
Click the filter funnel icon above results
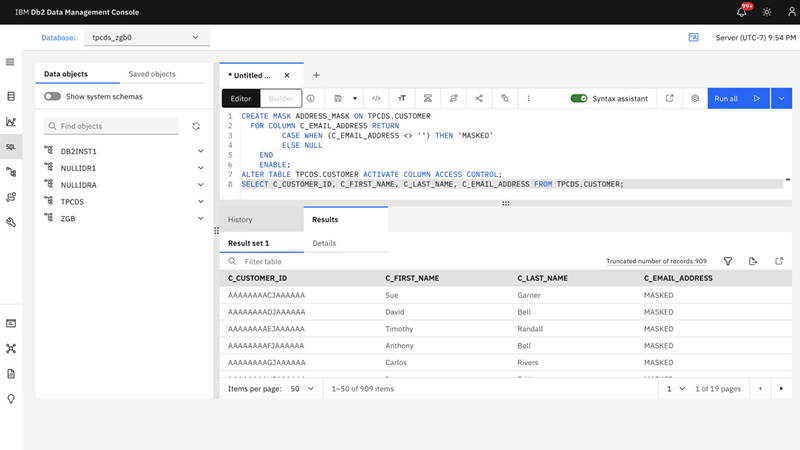tap(727, 261)
